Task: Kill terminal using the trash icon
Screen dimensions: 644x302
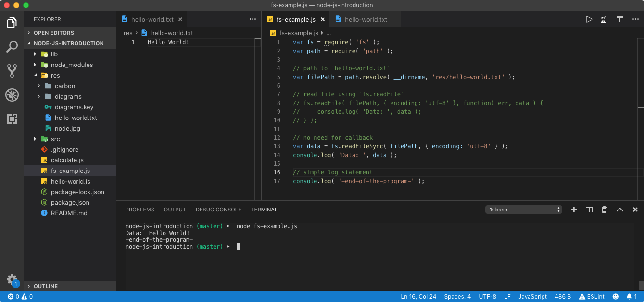Action: (604, 210)
